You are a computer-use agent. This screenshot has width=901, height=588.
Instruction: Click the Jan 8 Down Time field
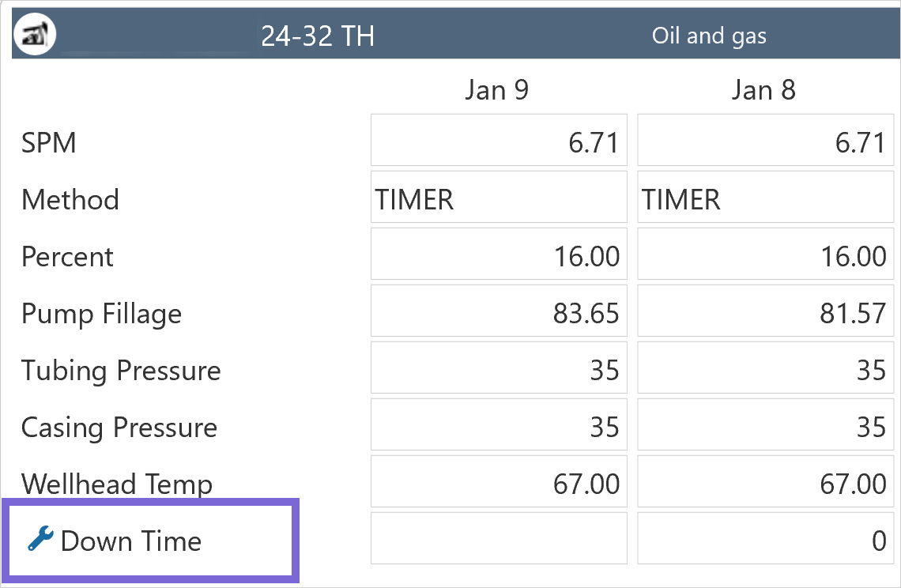(765, 541)
